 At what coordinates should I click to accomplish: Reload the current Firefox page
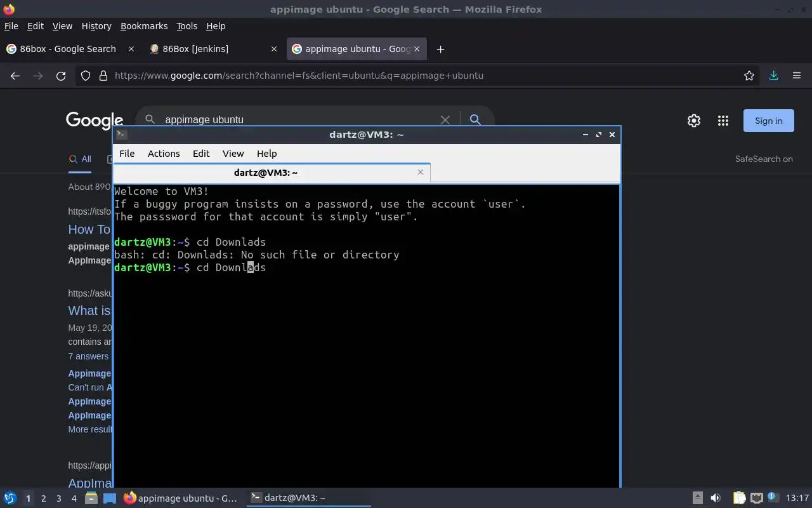(61, 76)
